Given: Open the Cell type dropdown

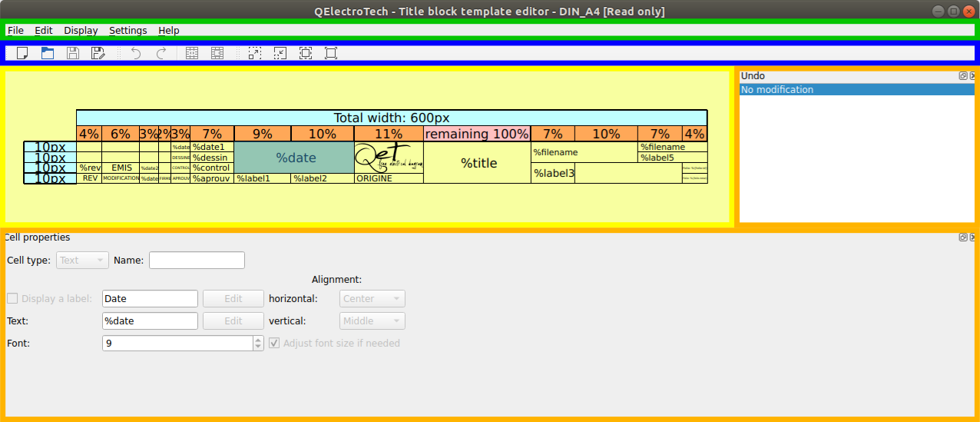Looking at the screenshot, I should 82,261.
